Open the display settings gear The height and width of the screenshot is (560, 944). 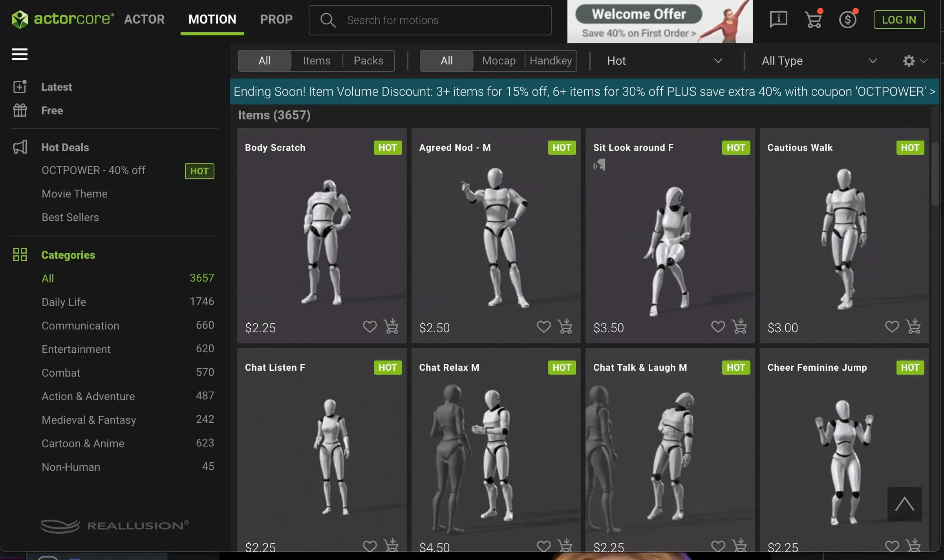pos(908,61)
